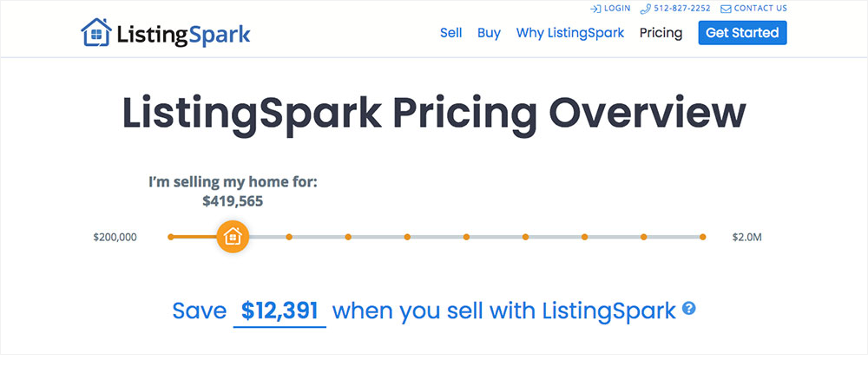Open the Buy menu item
Viewport: 868px width, 373px height.
489,33
